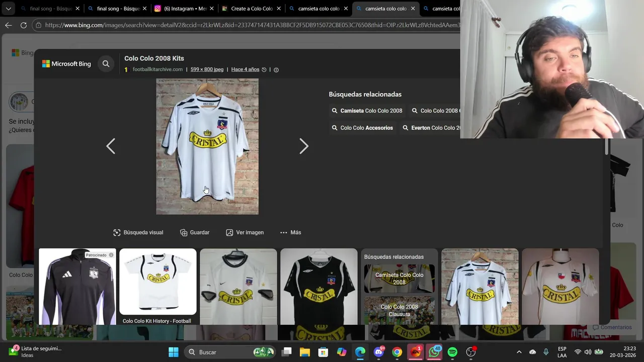Click the Patrocinado info icon
Viewport: 644px width, 362px height.
click(x=111, y=255)
